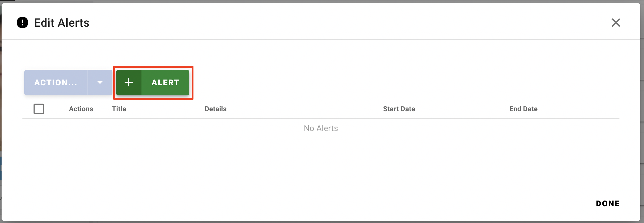The width and height of the screenshot is (644, 223).
Task: Expand the Action dropdown arrow
Action: point(100,82)
